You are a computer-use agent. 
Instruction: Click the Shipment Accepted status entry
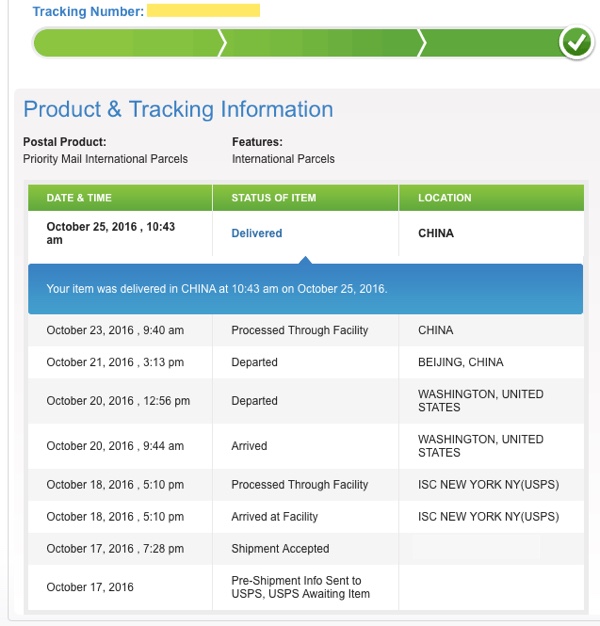pos(280,549)
